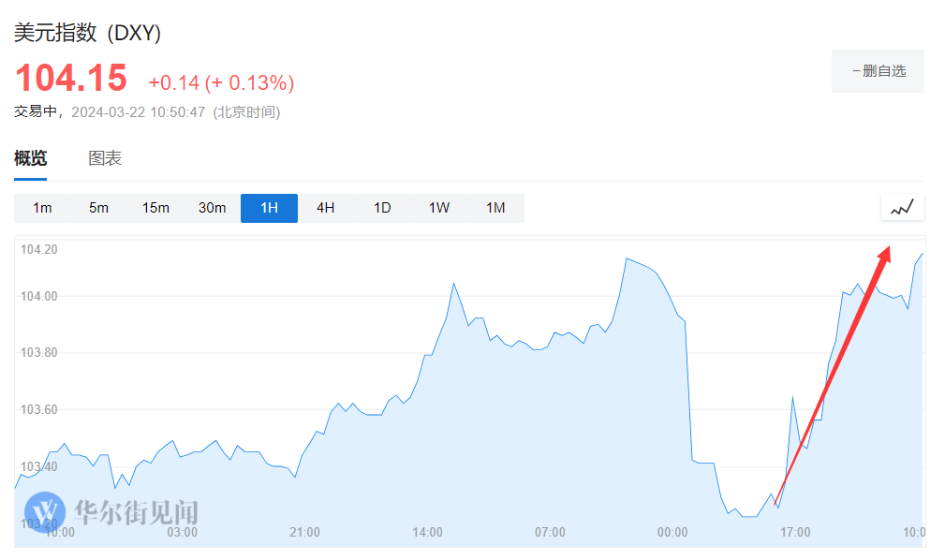Show the 1W weekly chart
The image size is (945, 560).
[439, 208]
